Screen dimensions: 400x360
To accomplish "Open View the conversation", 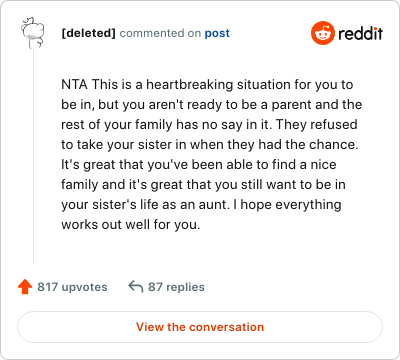I will pyautogui.click(x=200, y=327).
